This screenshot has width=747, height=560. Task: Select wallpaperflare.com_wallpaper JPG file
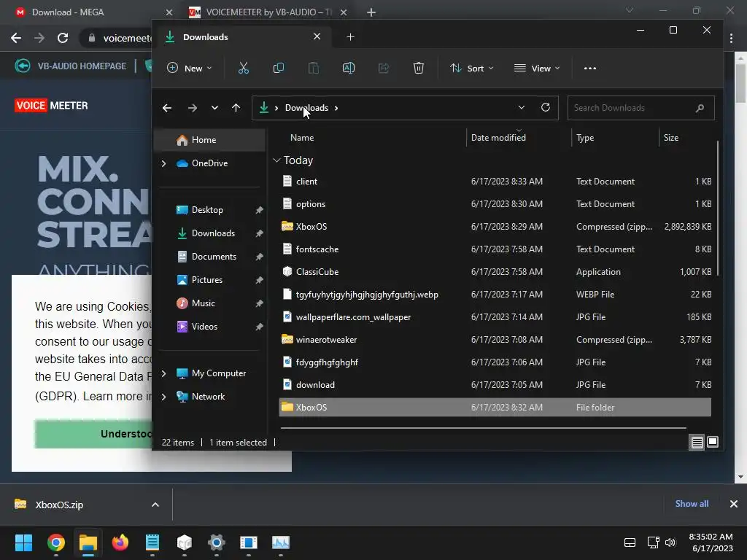click(x=495, y=317)
